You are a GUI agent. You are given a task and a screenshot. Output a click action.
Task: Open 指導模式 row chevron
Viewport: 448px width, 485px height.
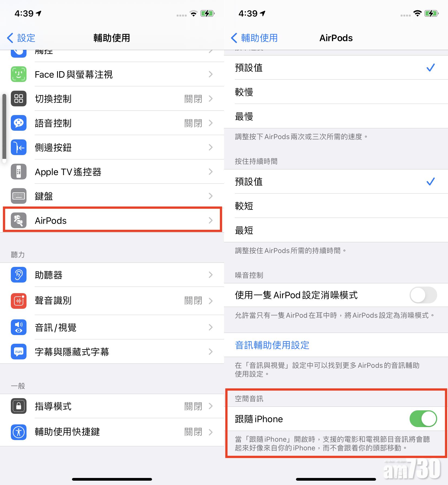[x=211, y=406]
